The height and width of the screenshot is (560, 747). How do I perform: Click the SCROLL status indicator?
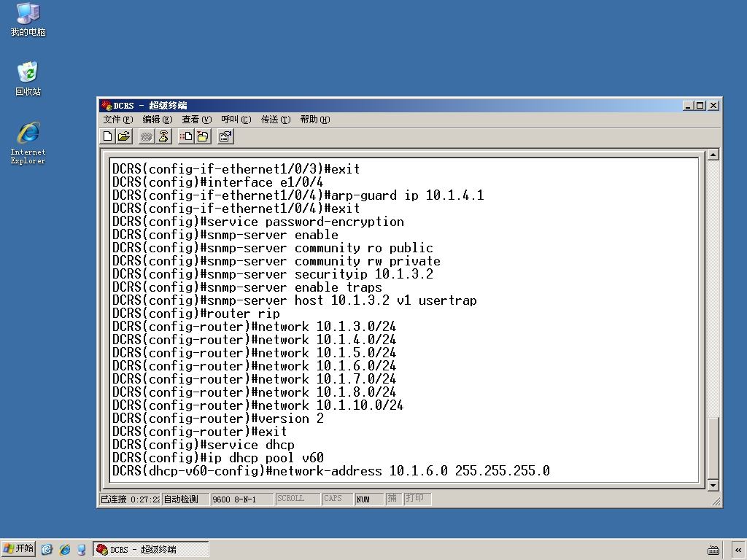(x=297, y=499)
